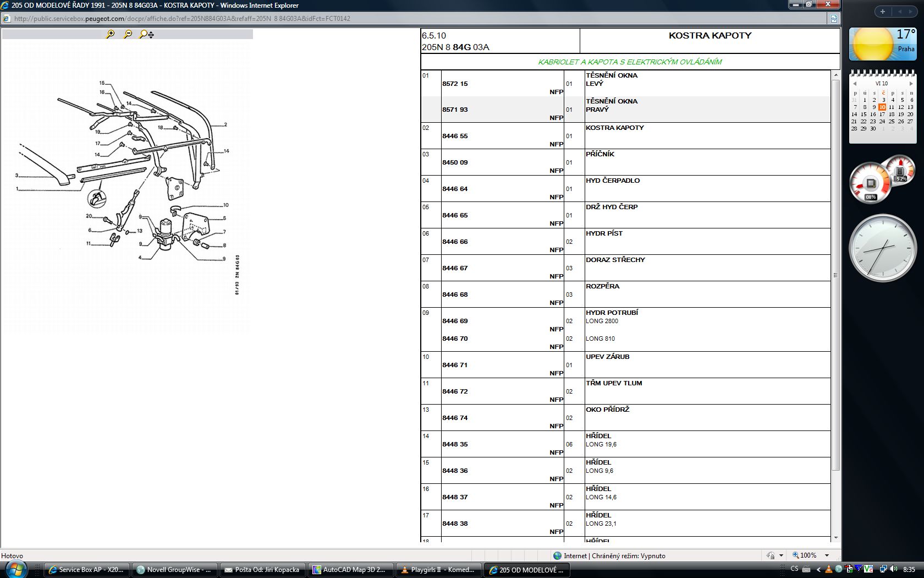Open the zoom level 100% dropdown arrow
Image resolution: width=924 pixels, height=578 pixels.
[x=827, y=556]
